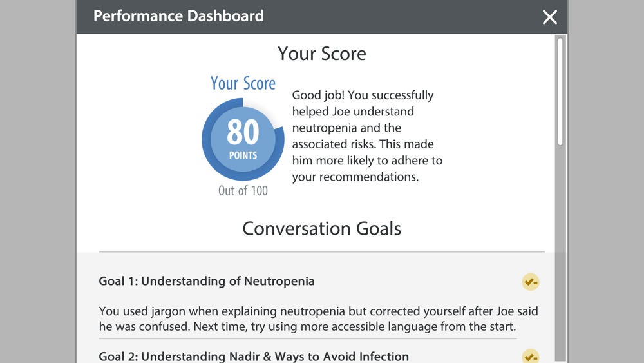Click the divider line below Conversation Goals
644x363 pixels.
tap(321, 251)
